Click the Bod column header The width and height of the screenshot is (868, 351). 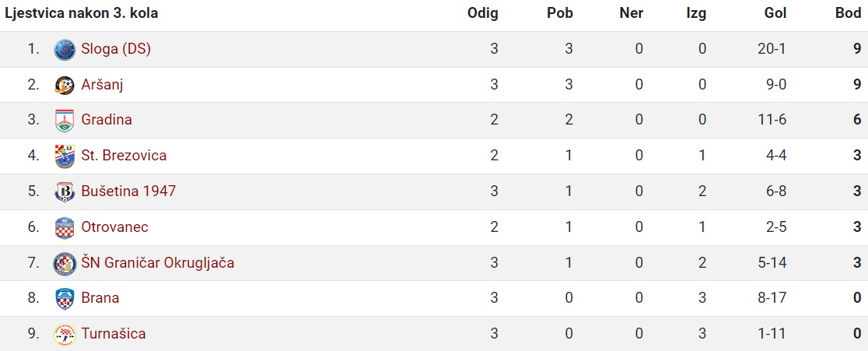coord(848,13)
